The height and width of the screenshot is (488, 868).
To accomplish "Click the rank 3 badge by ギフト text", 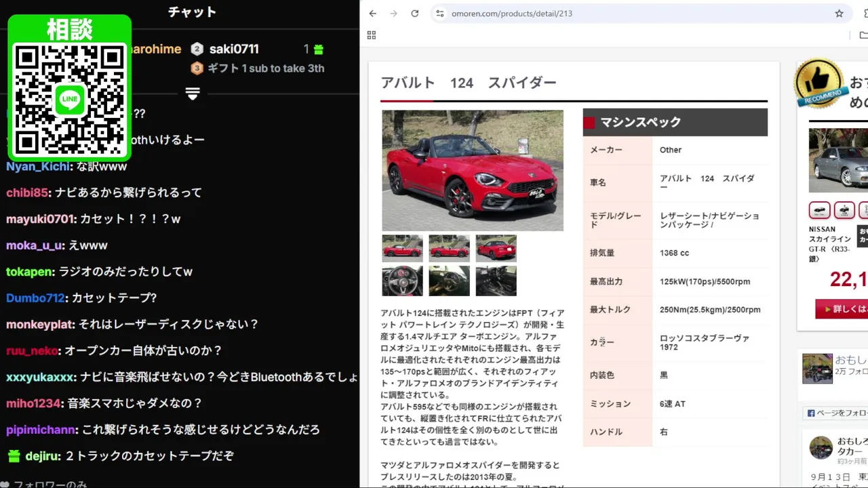I will pyautogui.click(x=197, y=68).
